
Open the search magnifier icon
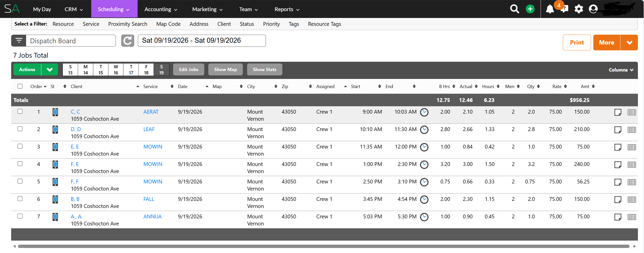(514, 9)
